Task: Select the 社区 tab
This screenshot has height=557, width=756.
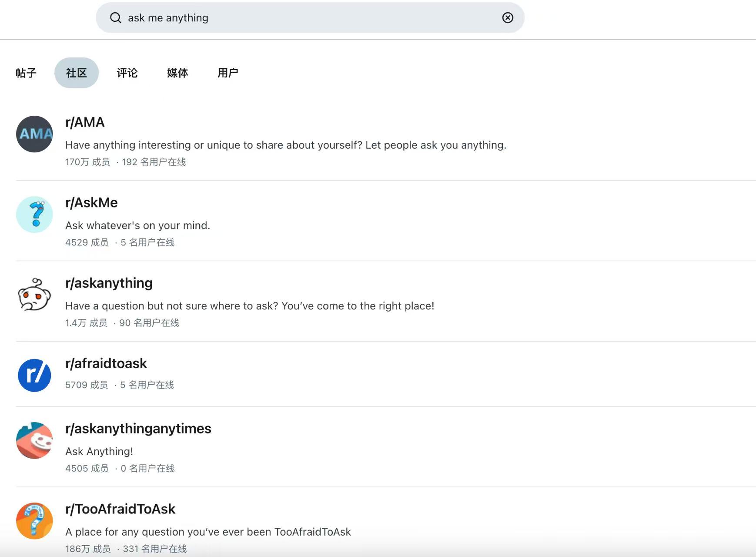Action: point(77,73)
